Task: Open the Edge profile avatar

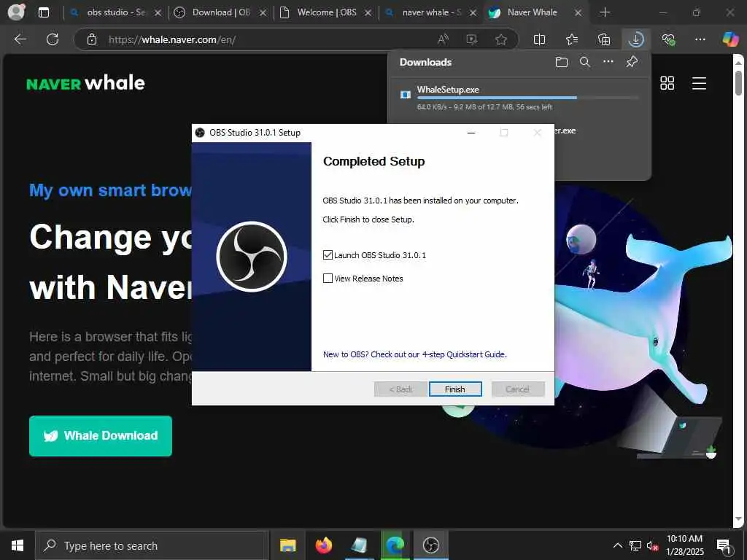Action: click(x=17, y=12)
